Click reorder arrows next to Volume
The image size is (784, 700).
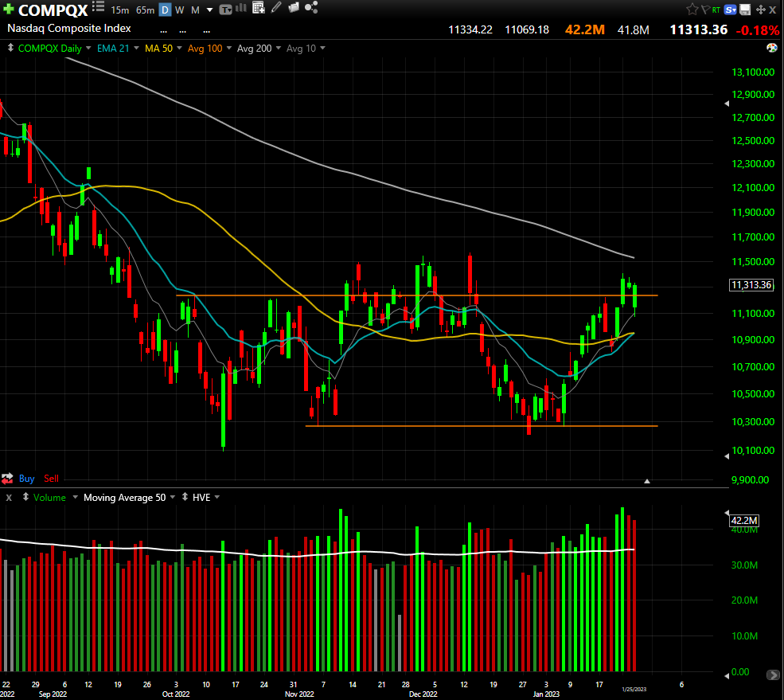pyautogui.click(x=25, y=497)
